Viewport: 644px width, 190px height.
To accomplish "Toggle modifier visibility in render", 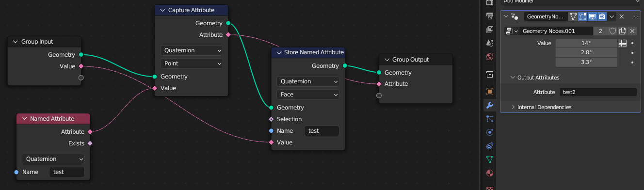I will pos(602,16).
